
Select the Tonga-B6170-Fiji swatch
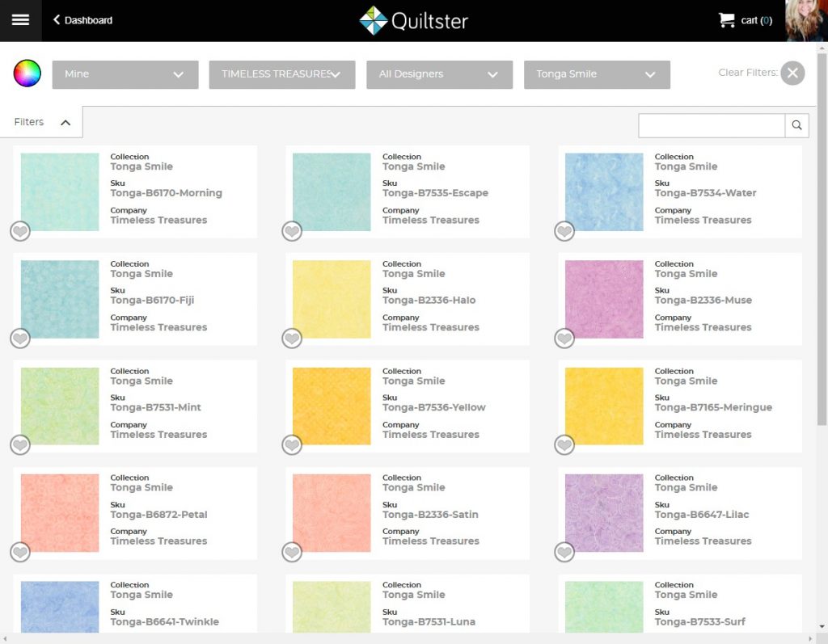coord(60,299)
